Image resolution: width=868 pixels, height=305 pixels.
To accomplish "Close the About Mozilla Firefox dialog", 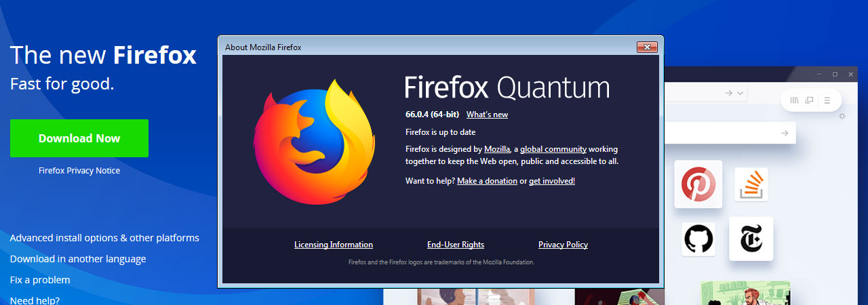I will click(647, 47).
